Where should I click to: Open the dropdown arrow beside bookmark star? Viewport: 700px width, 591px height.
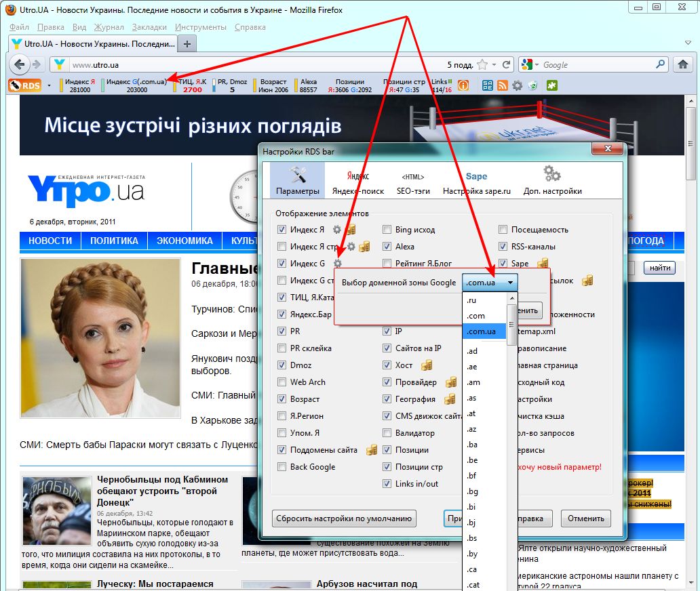(494, 64)
